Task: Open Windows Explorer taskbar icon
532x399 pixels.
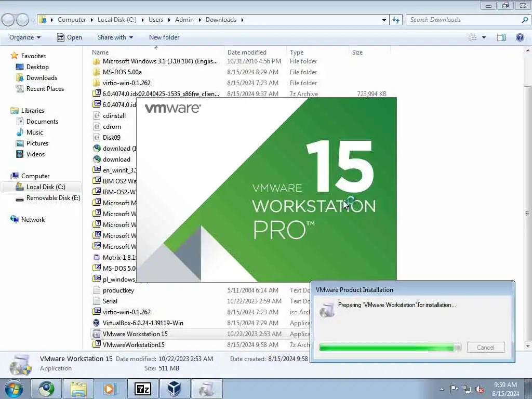Action: [78, 389]
